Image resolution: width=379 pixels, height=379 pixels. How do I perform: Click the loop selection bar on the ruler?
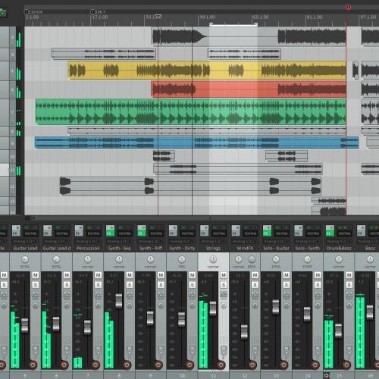(x=234, y=24)
